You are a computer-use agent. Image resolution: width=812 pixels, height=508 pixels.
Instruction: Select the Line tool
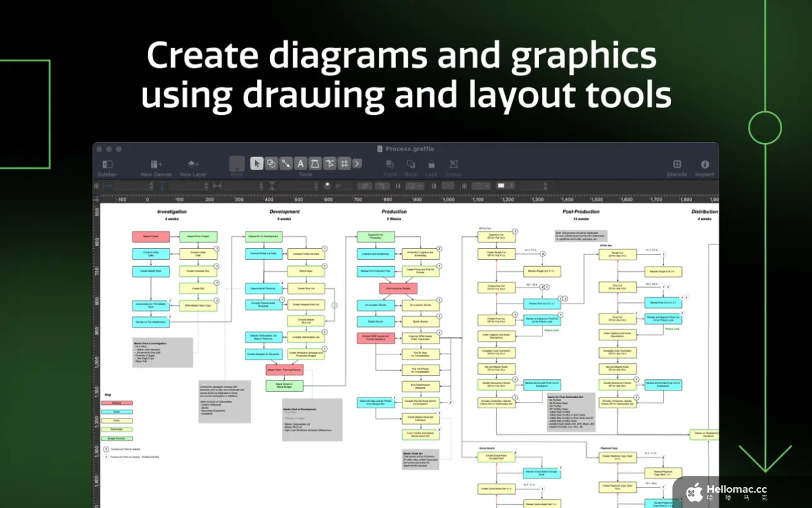coord(285,164)
